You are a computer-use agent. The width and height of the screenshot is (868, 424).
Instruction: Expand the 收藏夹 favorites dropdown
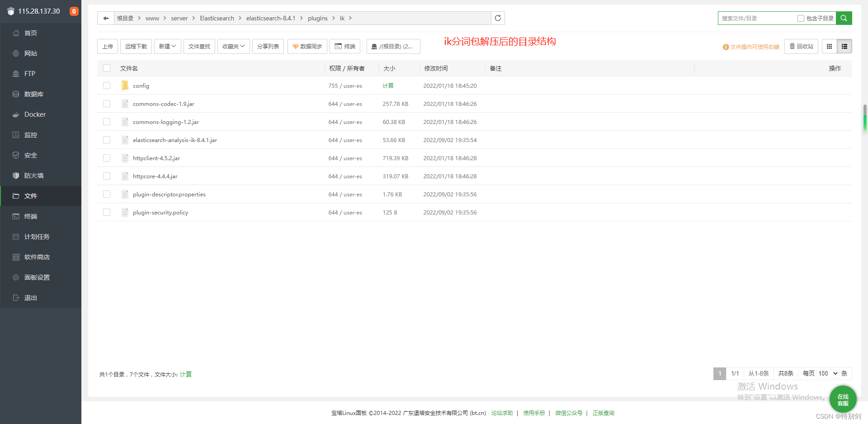233,46
